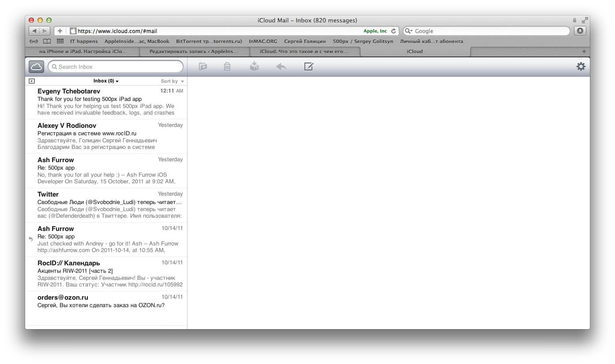Switch to the Редактировать запись tab
The image size is (615, 364).
(194, 52)
